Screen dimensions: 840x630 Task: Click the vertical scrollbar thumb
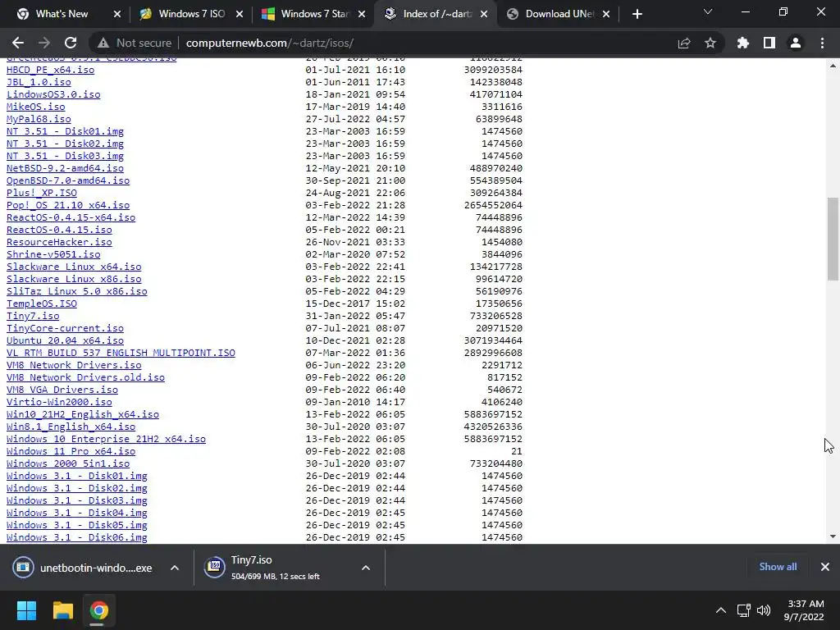point(833,239)
